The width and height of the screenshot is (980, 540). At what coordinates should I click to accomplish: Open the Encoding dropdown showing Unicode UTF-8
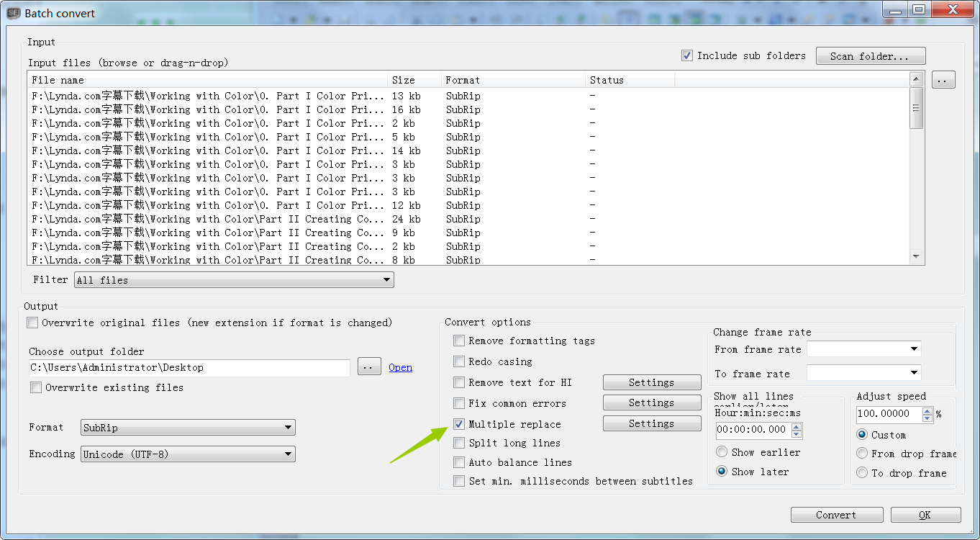[x=289, y=454]
